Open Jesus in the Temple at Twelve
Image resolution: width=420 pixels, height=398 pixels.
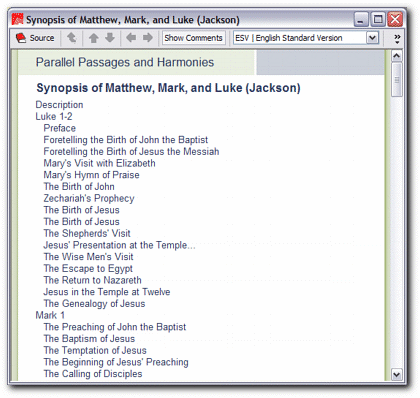click(x=107, y=292)
